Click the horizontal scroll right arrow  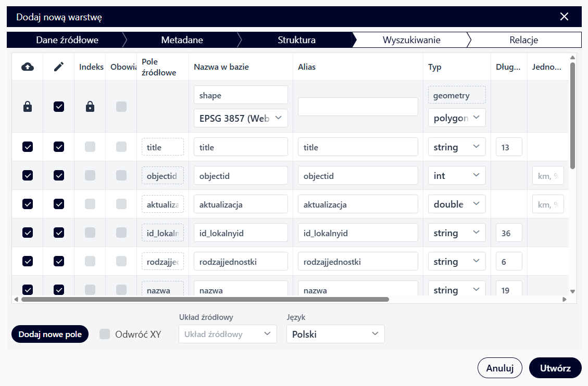point(564,300)
